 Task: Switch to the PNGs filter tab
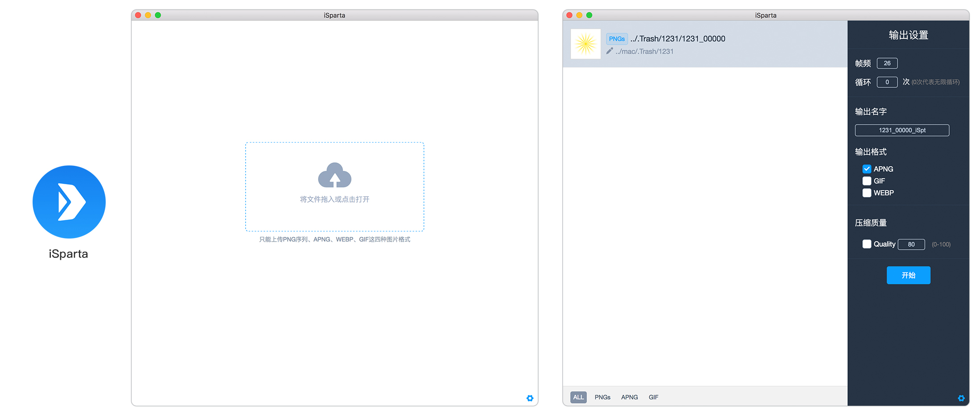603,397
